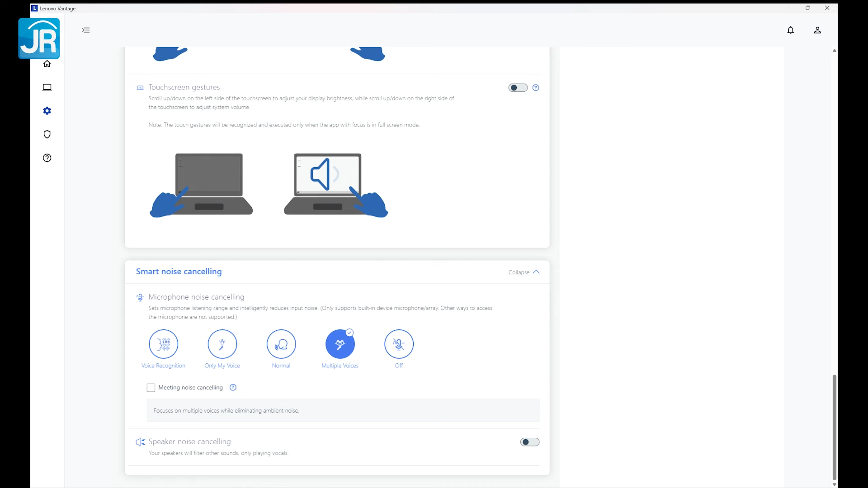Choose Only My Voice mode icon
Image resolution: width=868 pixels, height=488 pixels.
coord(222,344)
